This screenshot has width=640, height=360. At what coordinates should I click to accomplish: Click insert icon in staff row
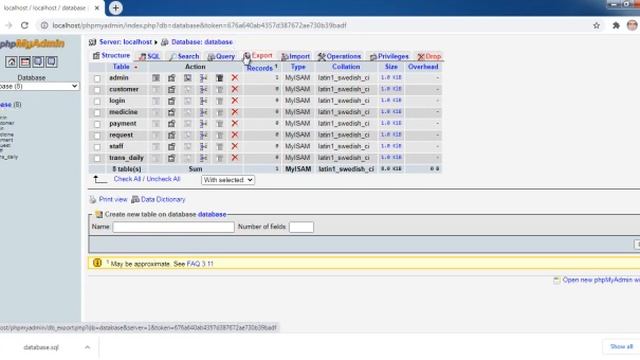(203, 146)
